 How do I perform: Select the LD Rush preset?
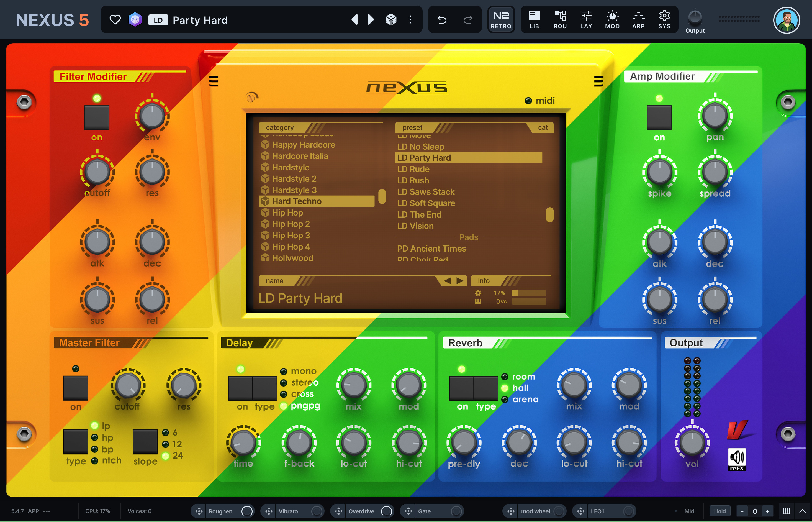[413, 180]
